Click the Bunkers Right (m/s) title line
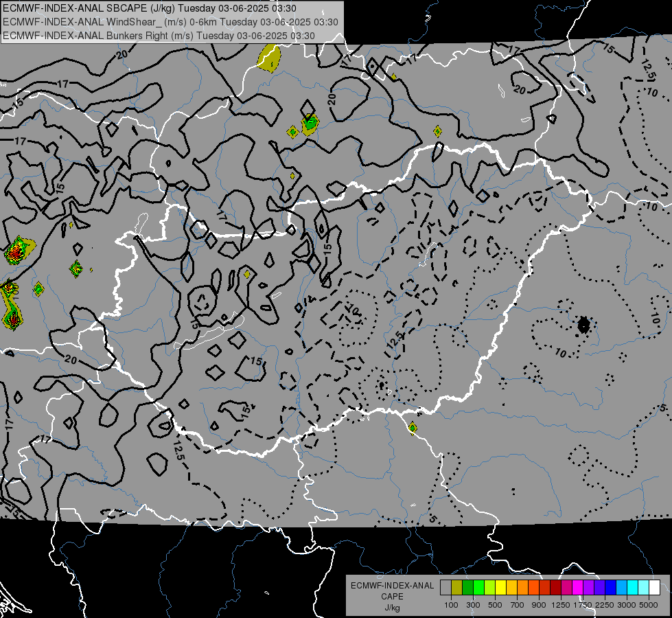The image size is (672, 618). (159, 36)
